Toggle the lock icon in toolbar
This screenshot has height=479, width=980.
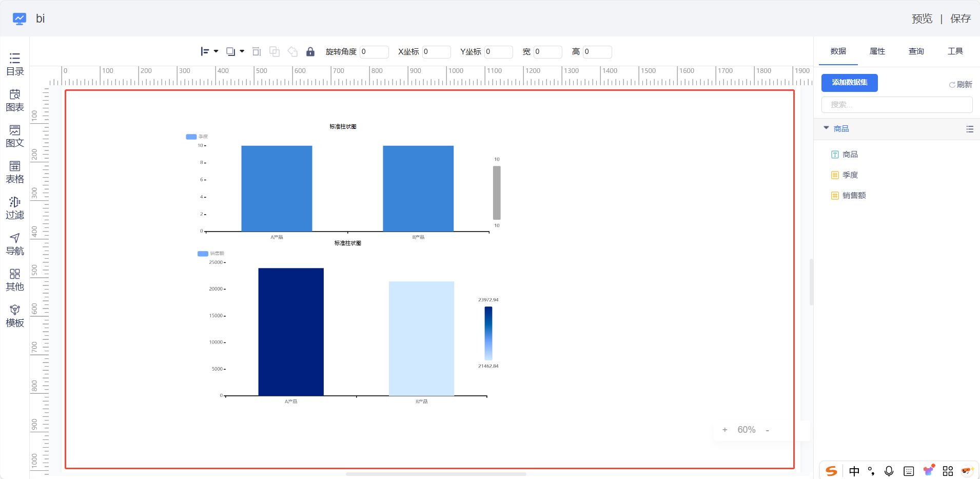(x=310, y=52)
